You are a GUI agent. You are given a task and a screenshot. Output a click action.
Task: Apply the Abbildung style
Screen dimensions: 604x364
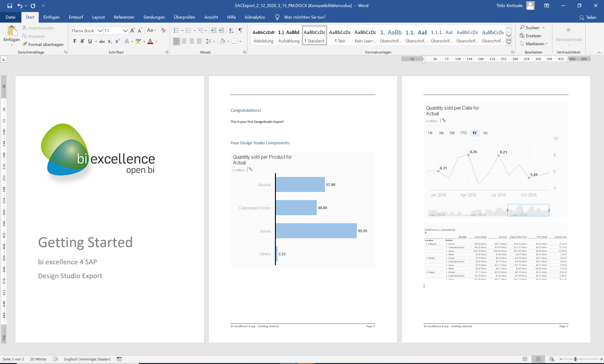click(263, 36)
